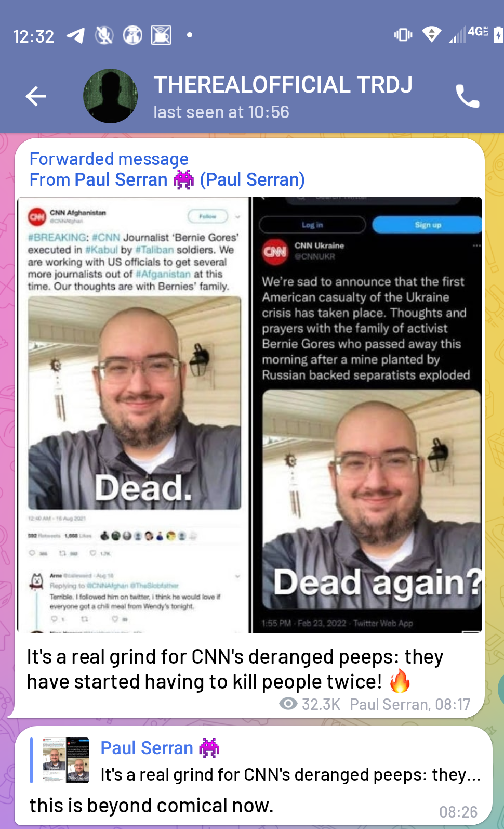This screenshot has height=829, width=504.
Task: Open chat info via THEREALOFFICIAL TRDJ title
Action: click(x=283, y=85)
